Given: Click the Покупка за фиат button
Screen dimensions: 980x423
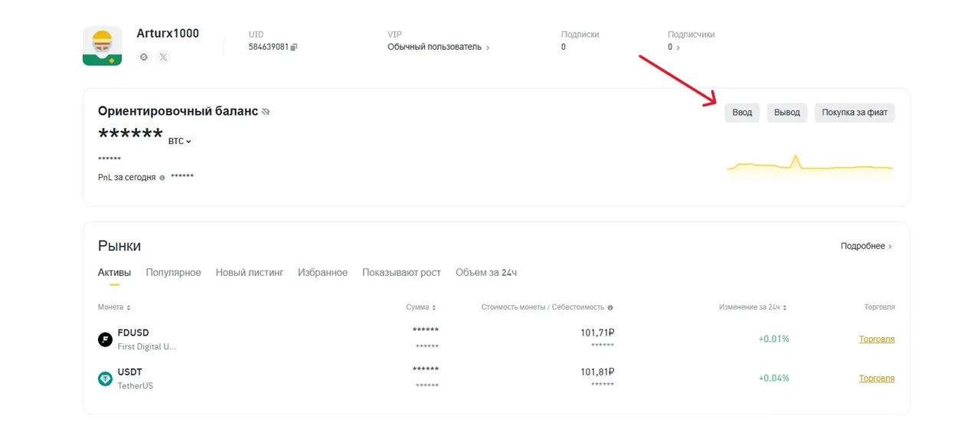Looking at the screenshot, I should click(x=854, y=113).
